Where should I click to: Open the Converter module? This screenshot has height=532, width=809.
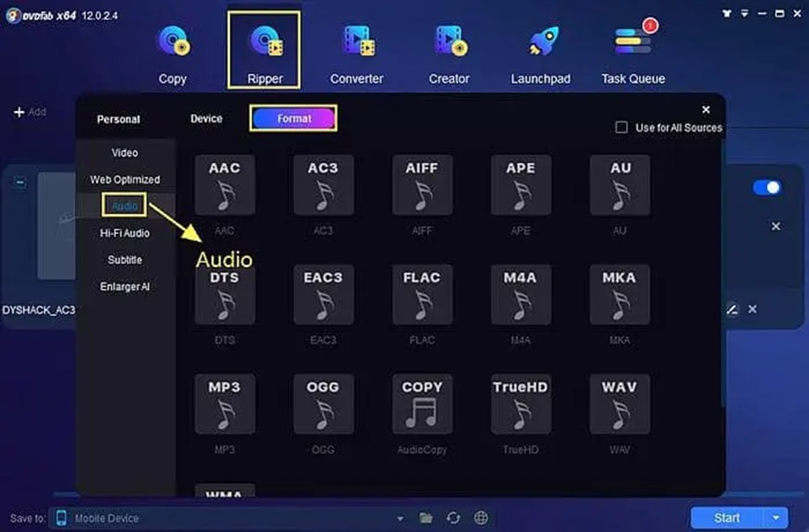[356, 55]
